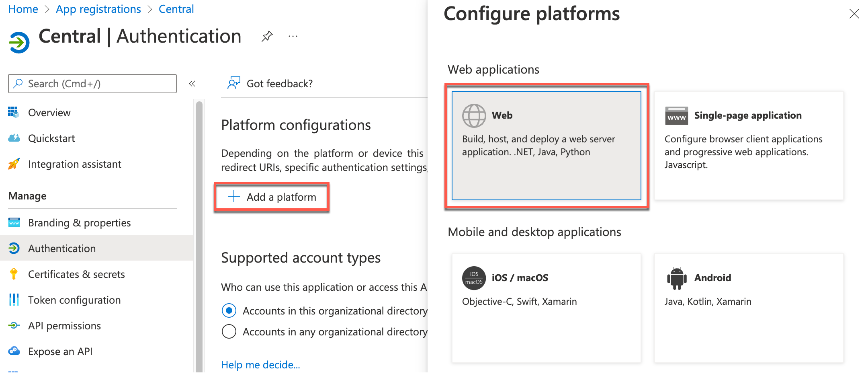The height and width of the screenshot is (374, 868).
Task: Open Central breadcrumb link
Action: point(176,9)
